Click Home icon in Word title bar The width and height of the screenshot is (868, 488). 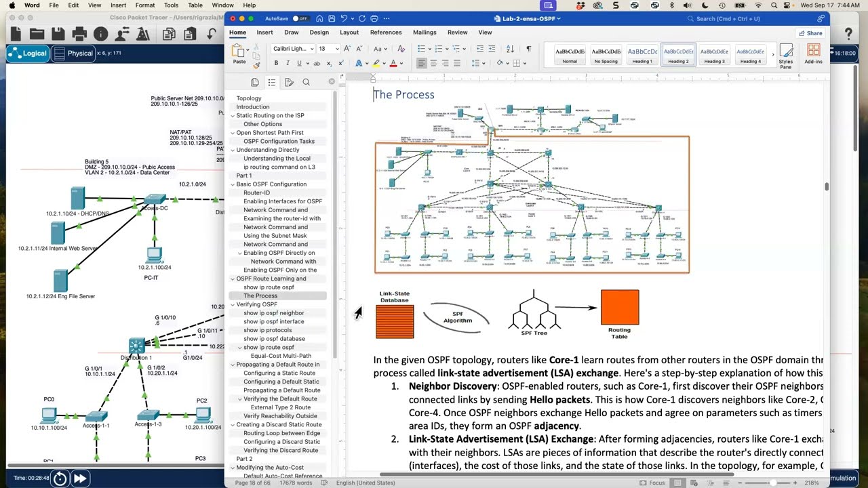point(319,18)
